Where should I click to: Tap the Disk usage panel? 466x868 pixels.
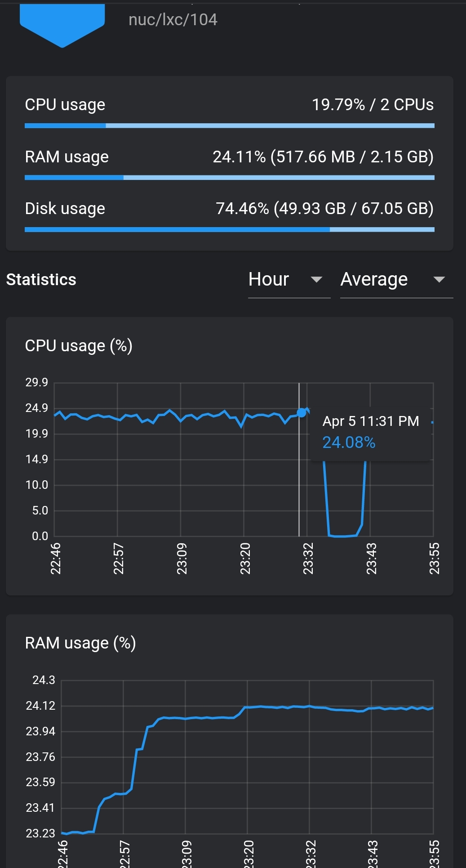click(229, 216)
